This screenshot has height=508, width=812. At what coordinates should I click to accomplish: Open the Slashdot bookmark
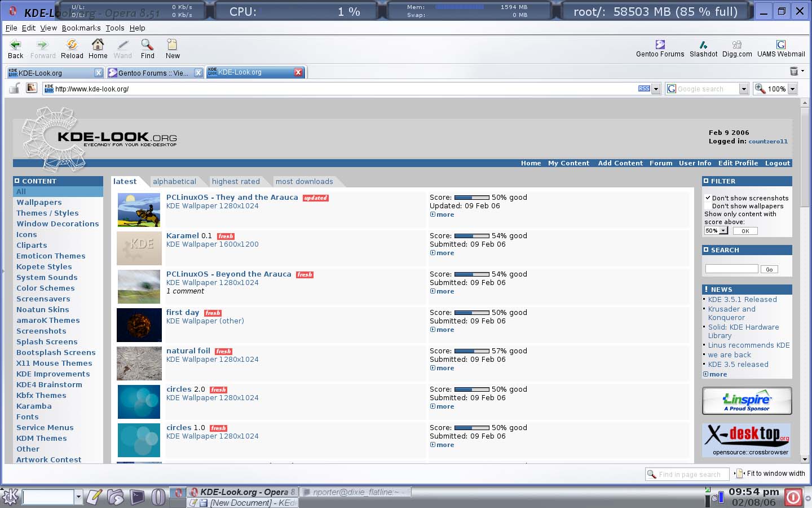pyautogui.click(x=703, y=49)
